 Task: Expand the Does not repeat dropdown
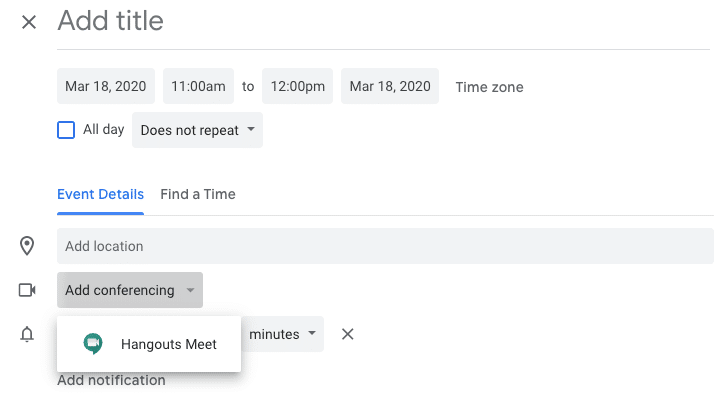pos(197,130)
